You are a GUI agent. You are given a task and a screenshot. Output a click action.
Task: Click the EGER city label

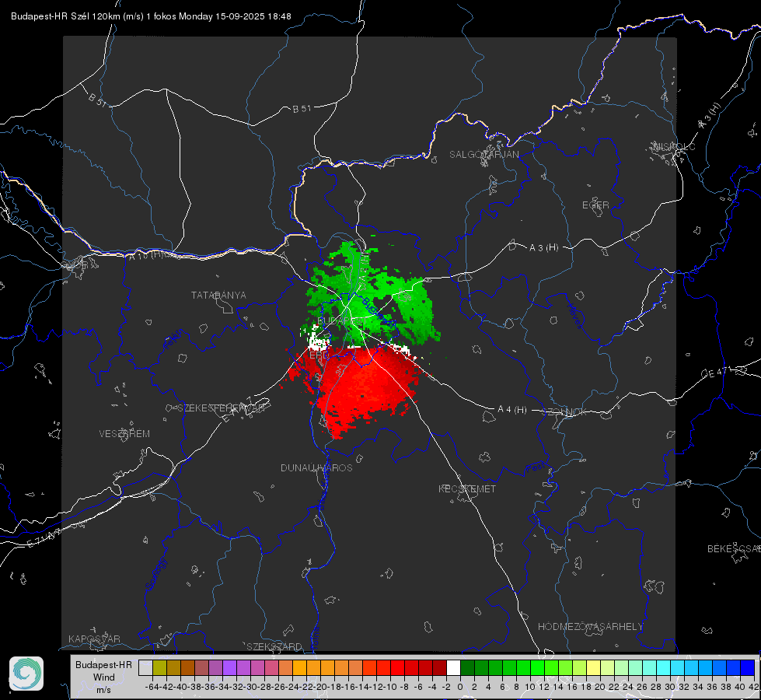[x=595, y=205]
